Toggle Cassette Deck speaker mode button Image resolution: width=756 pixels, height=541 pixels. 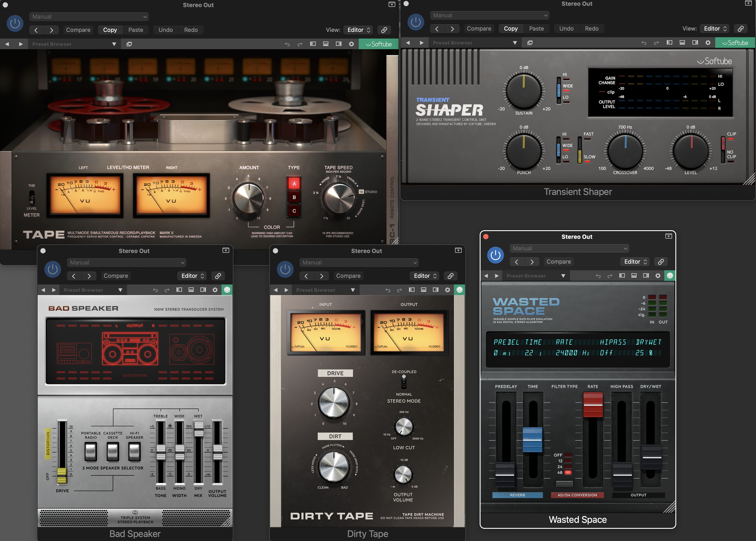pyautogui.click(x=112, y=452)
